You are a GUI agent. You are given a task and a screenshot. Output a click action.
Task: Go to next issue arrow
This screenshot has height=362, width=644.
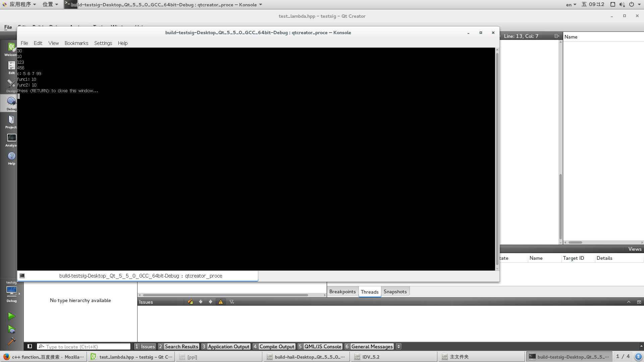[x=210, y=302]
